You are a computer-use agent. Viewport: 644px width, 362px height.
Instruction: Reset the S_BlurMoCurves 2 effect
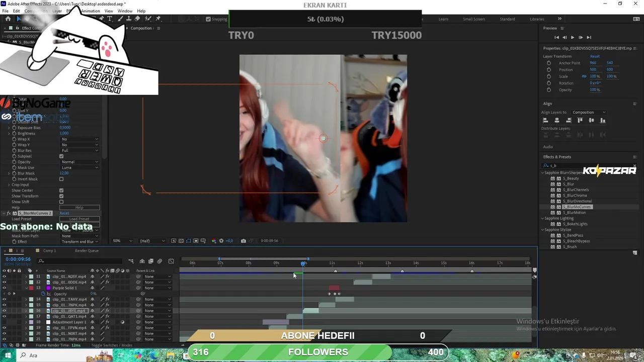(x=64, y=213)
